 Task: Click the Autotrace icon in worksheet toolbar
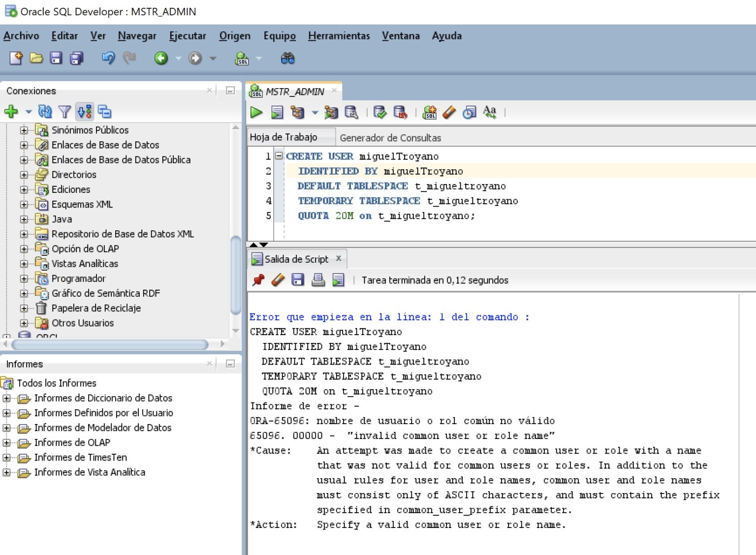331,113
